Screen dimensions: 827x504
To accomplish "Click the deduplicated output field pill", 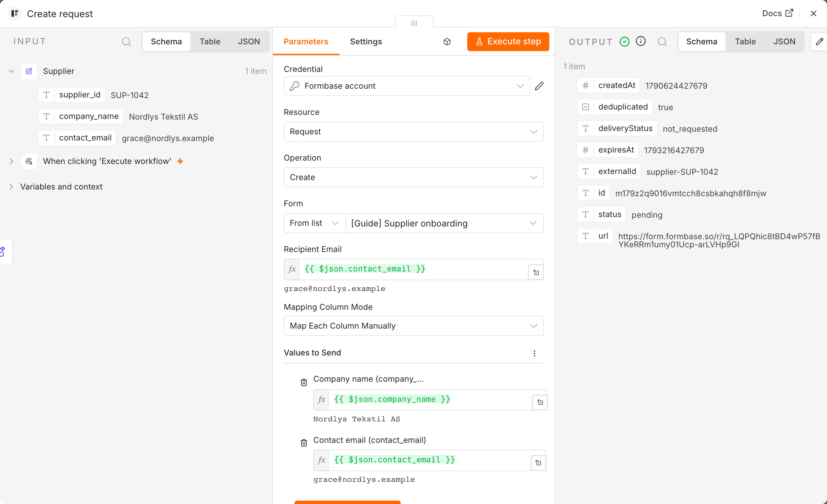I will pos(615,107).
